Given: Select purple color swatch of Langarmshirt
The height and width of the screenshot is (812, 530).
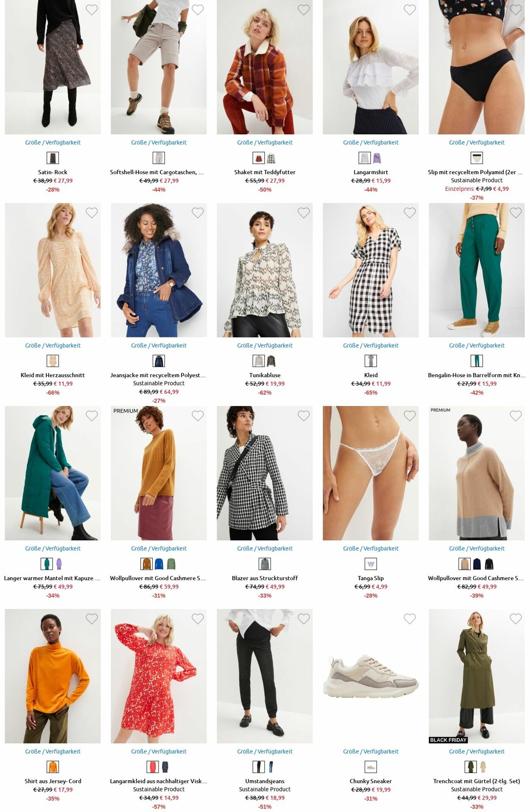Looking at the screenshot, I should pyautogui.click(x=377, y=158).
